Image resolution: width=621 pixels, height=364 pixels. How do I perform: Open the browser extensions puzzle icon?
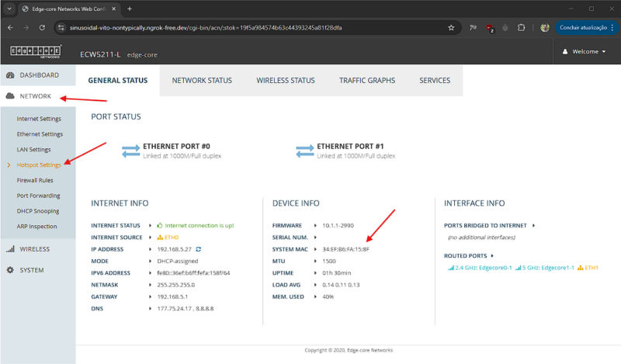click(522, 27)
